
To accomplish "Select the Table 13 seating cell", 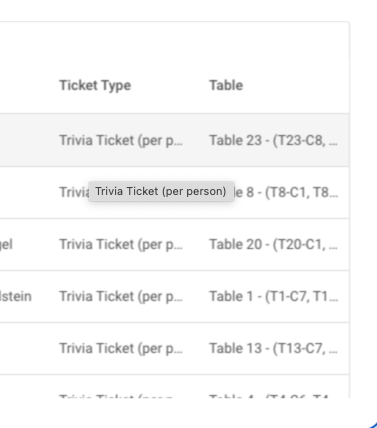I will click(273, 348).
